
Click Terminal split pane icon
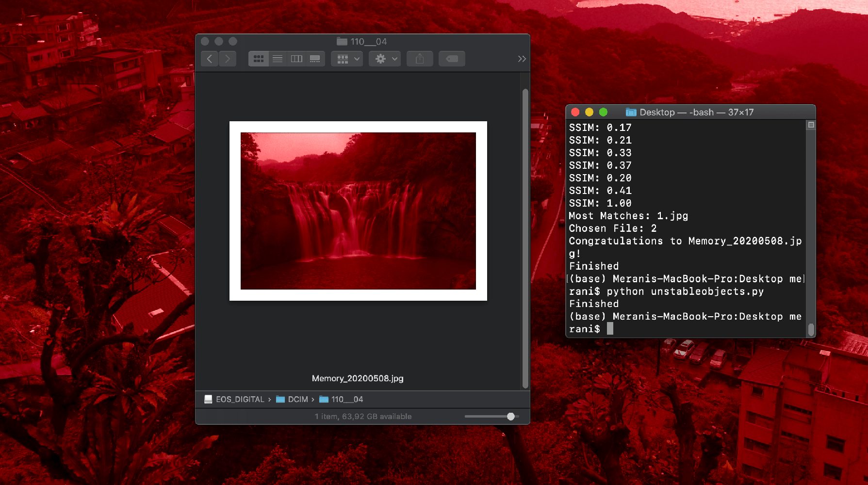811,125
